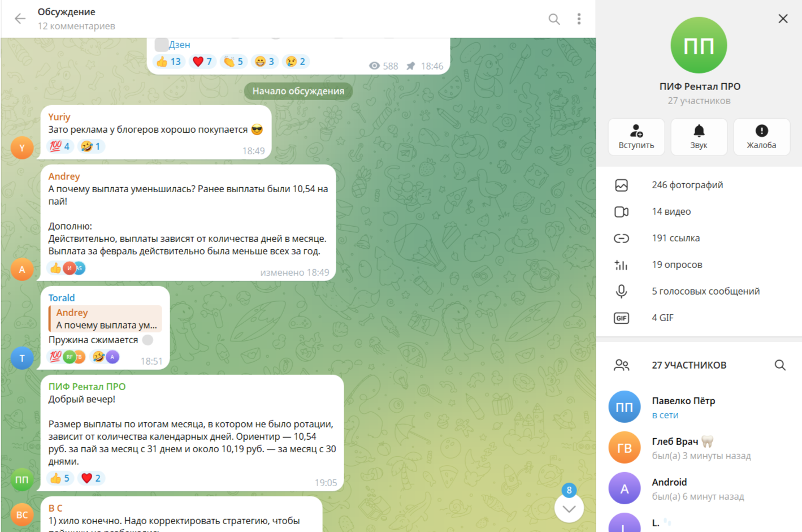Click the link icon beside 191 ссылка
The width and height of the screenshot is (802, 532).
pos(621,238)
